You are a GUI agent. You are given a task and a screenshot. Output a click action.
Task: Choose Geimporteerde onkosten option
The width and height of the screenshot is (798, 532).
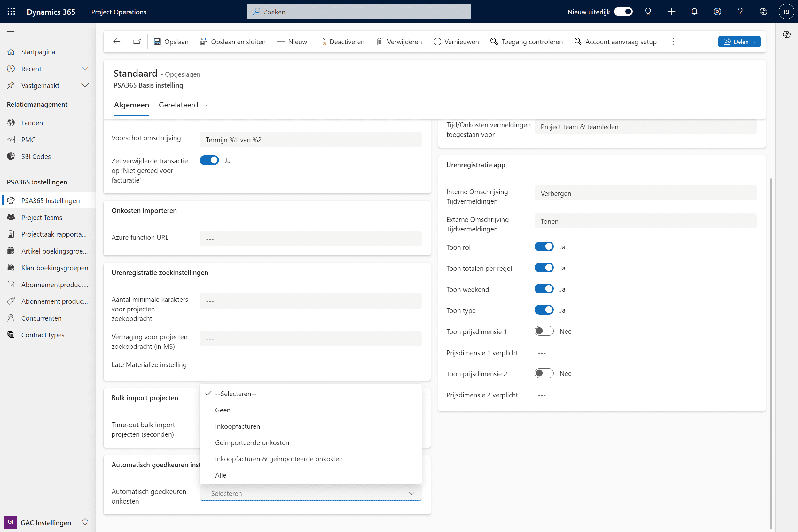[310, 442]
